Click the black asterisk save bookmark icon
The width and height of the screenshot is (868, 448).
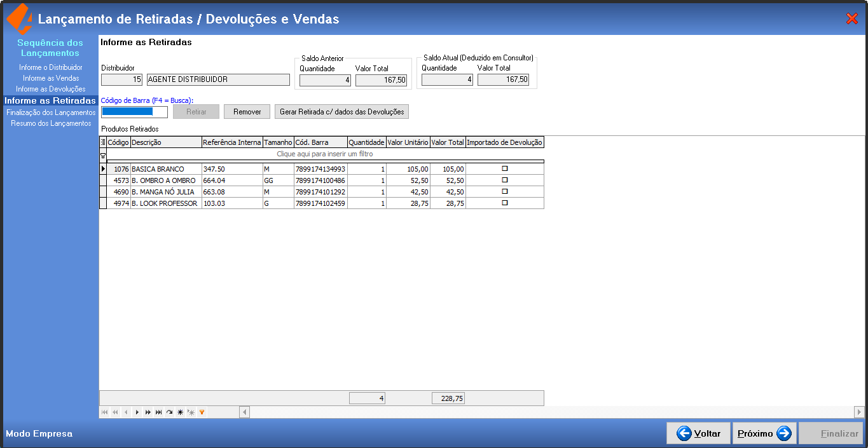pyautogui.click(x=180, y=412)
